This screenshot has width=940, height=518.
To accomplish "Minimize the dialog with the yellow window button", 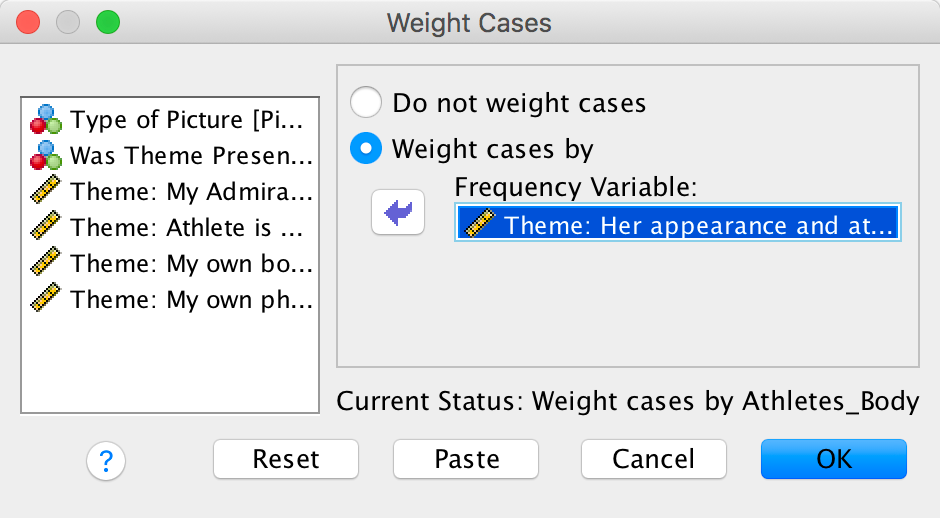I will coord(67,22).
